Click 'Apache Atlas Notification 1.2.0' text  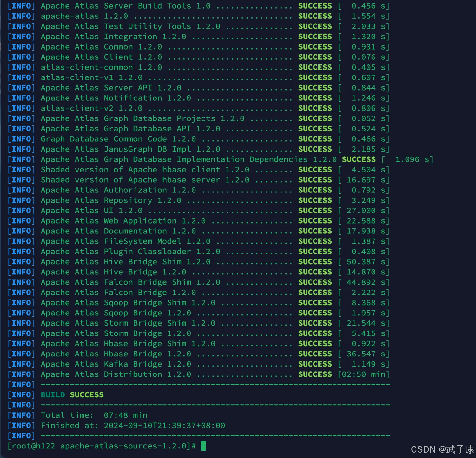coord(116,98)
